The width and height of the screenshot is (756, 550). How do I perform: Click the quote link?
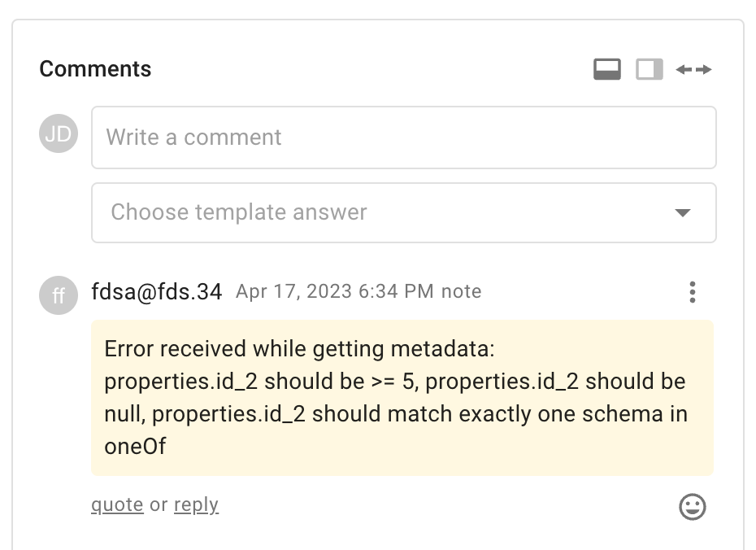[x=117, y=505]
